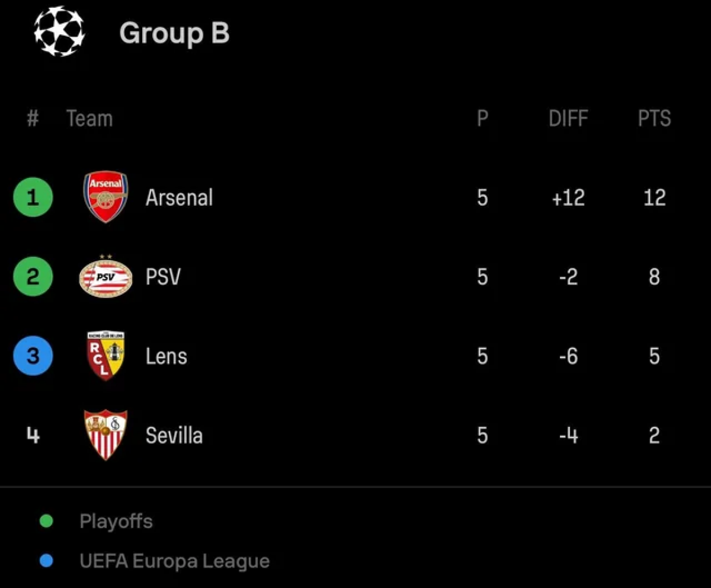Click the UEFA Europa League legend label
Viewport: 711px width, 588px height.
[x=175, y=561]
